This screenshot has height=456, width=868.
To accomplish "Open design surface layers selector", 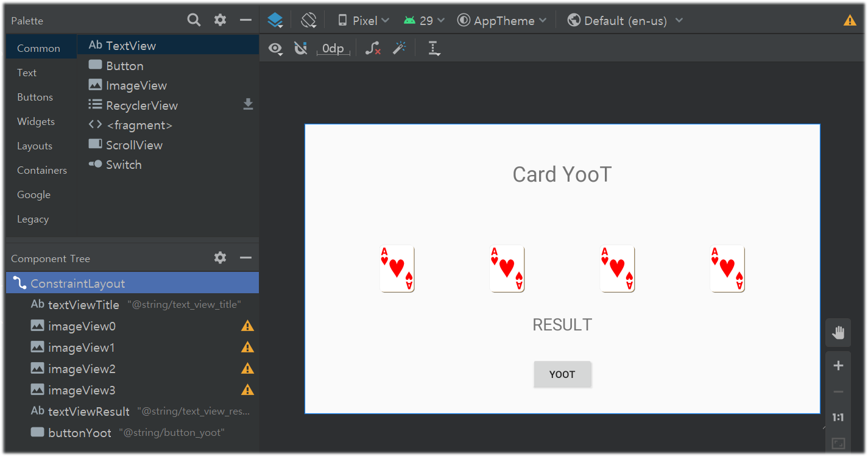I will 275,20.
